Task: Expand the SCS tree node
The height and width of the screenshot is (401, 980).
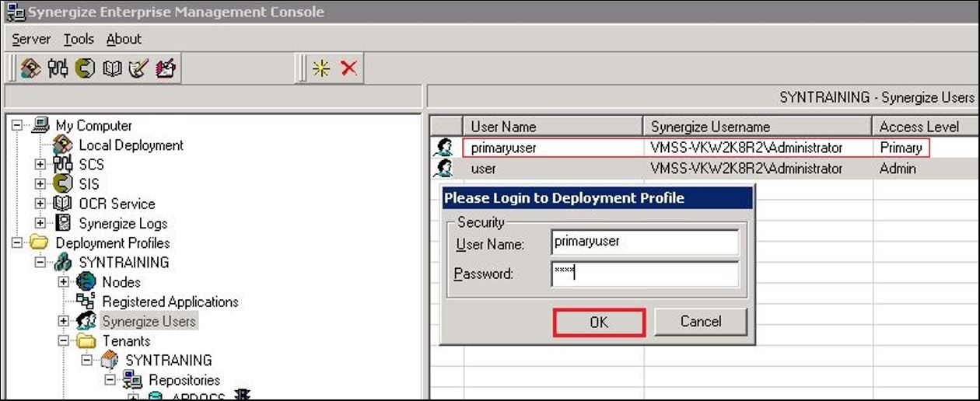Action: point(40,165)
